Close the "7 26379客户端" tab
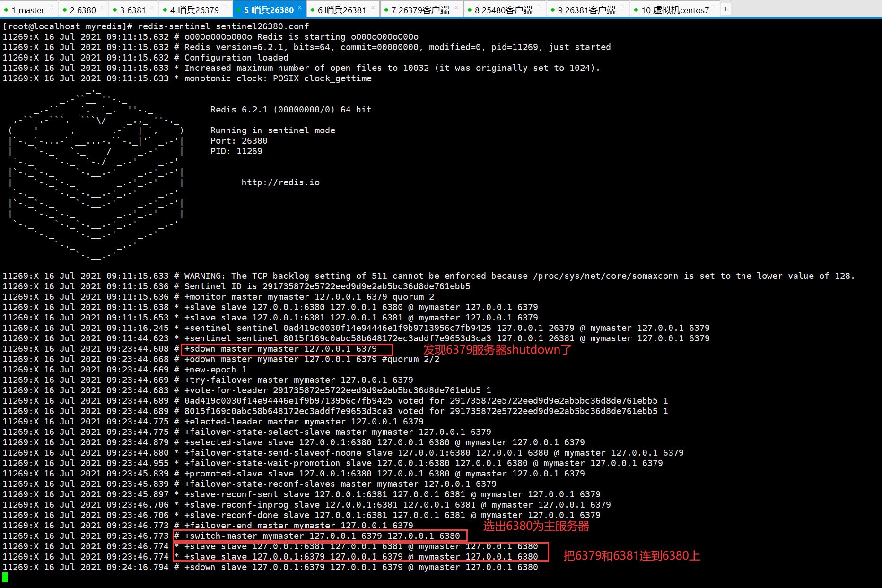 457,8
